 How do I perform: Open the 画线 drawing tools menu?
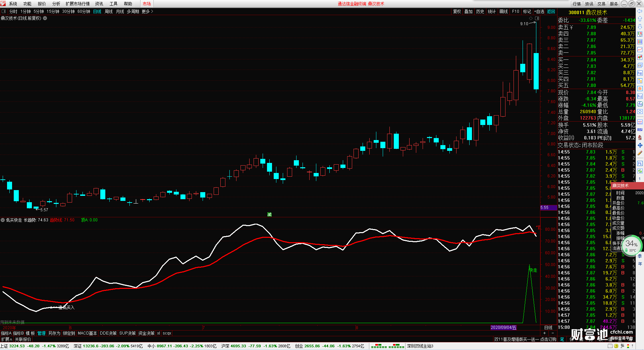tap(504, 11)
